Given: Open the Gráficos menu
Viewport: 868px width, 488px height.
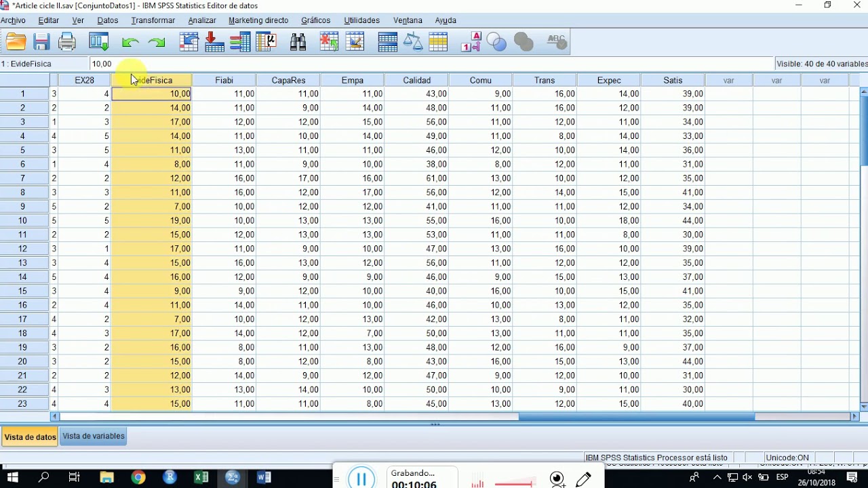Looking at the screenshot, I should (316, 21).
